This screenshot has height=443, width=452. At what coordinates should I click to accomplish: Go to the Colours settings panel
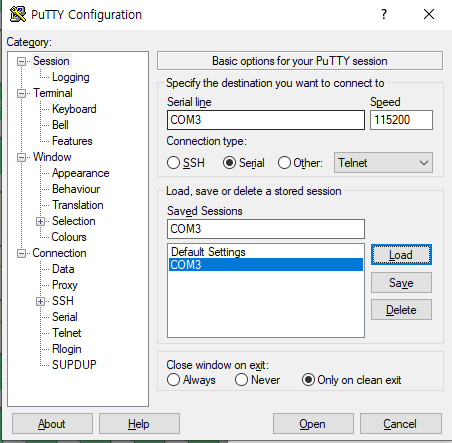[69, 237]
